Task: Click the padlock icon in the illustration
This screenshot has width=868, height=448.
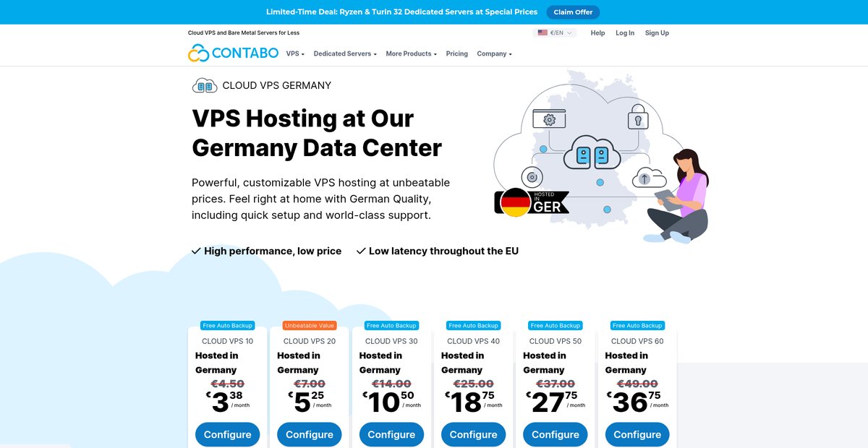Action: 637,117
